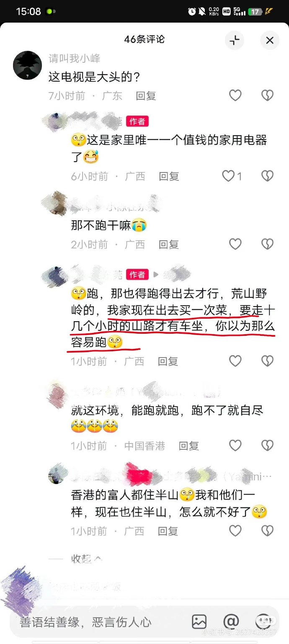This screenshot has width=289, height=644.
Task: Like the underlined author reply about 山路
Action: tap(235, 361)
